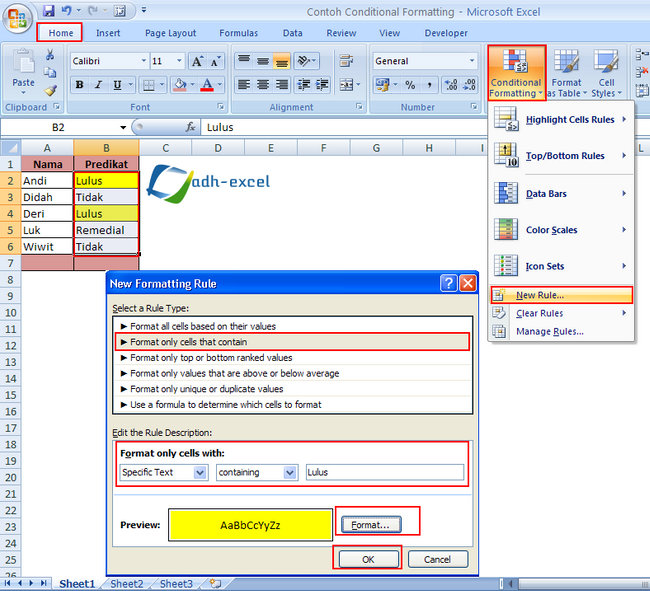Open the Specific Text dropdown

pos(200,472)
